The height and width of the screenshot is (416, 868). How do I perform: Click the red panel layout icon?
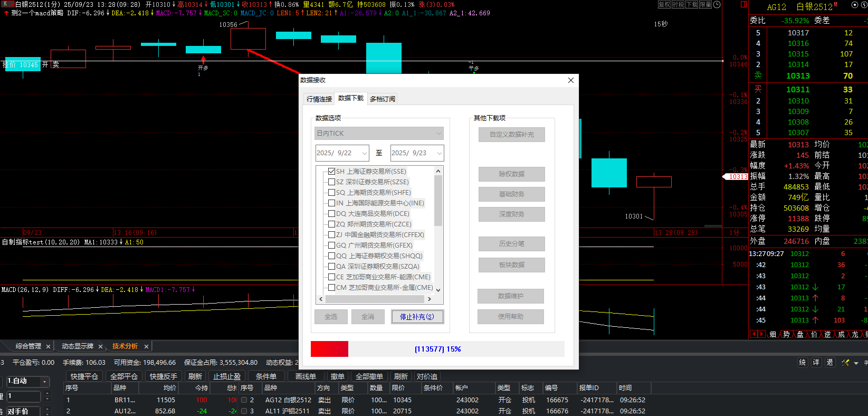coord(743,5)
